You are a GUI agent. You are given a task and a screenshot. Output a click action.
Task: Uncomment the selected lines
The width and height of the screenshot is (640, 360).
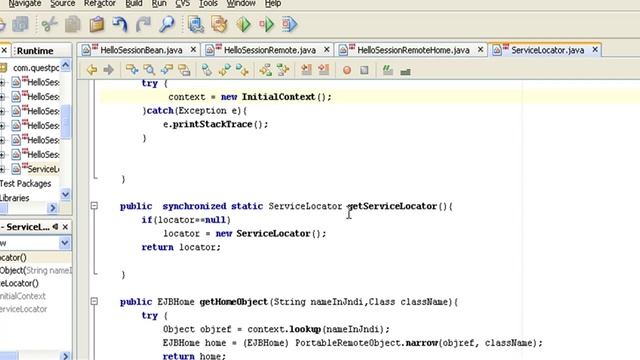[x=405, y=71]
